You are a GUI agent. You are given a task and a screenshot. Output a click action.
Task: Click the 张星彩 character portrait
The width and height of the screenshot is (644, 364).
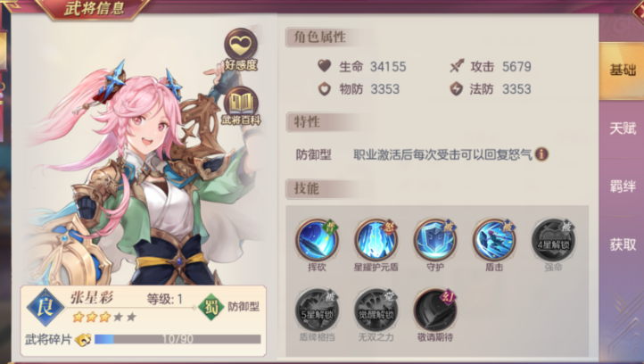[x=140, y=172]
